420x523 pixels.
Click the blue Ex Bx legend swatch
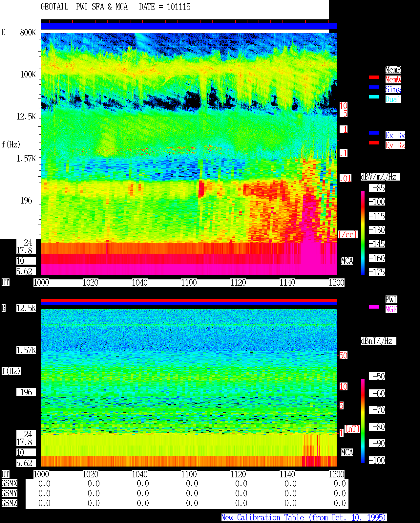tap(374, 133)
